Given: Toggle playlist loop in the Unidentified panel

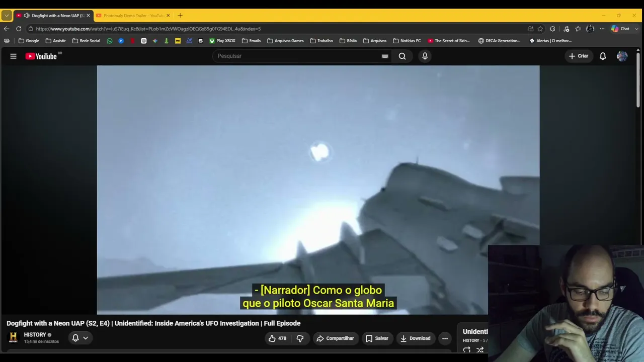Looking at the screenshot, I should point(467,350).
